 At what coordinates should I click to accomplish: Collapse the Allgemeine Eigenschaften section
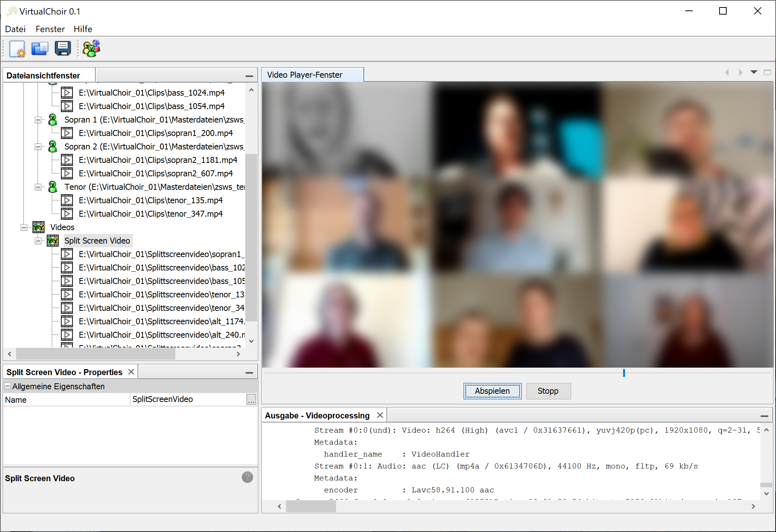7,386
